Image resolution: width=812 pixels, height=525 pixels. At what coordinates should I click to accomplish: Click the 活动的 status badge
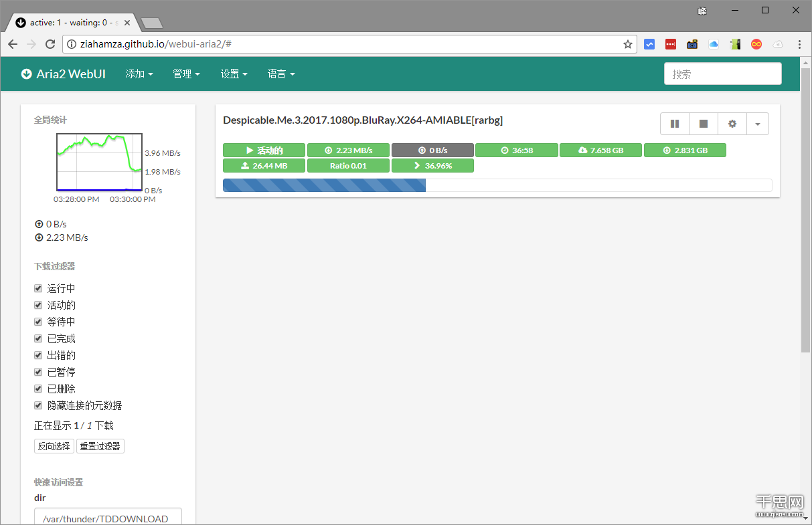coord(264,150)
